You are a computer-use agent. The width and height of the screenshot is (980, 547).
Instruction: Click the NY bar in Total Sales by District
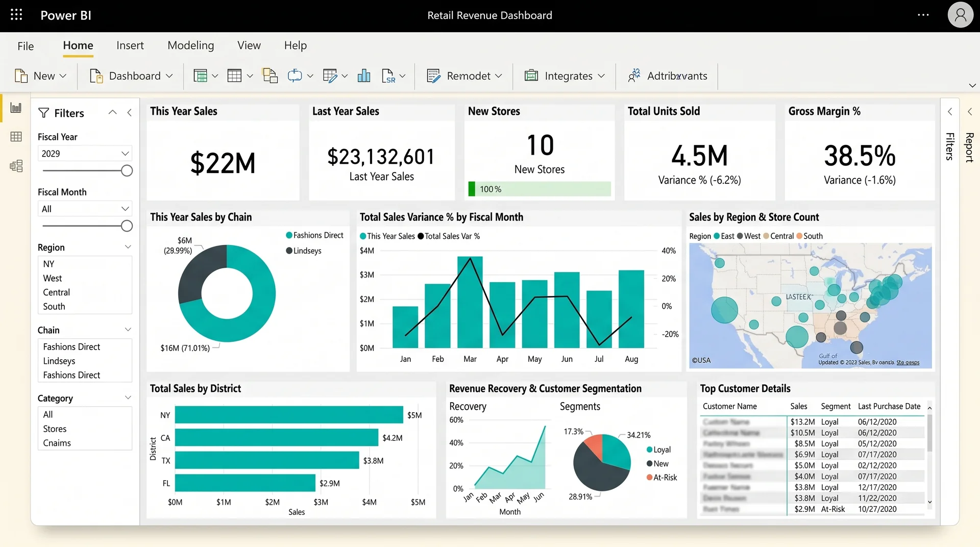(x=289, y=415)
